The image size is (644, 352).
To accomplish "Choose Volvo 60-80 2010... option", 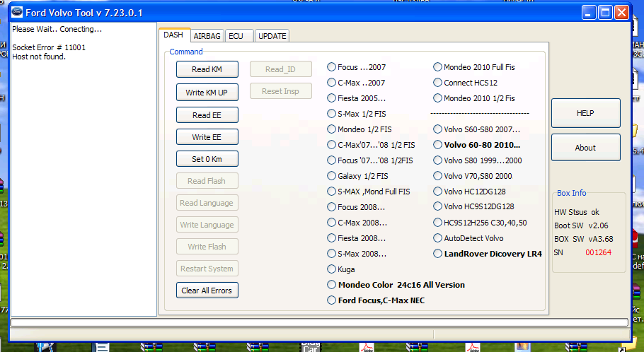I will pos(477,145).
